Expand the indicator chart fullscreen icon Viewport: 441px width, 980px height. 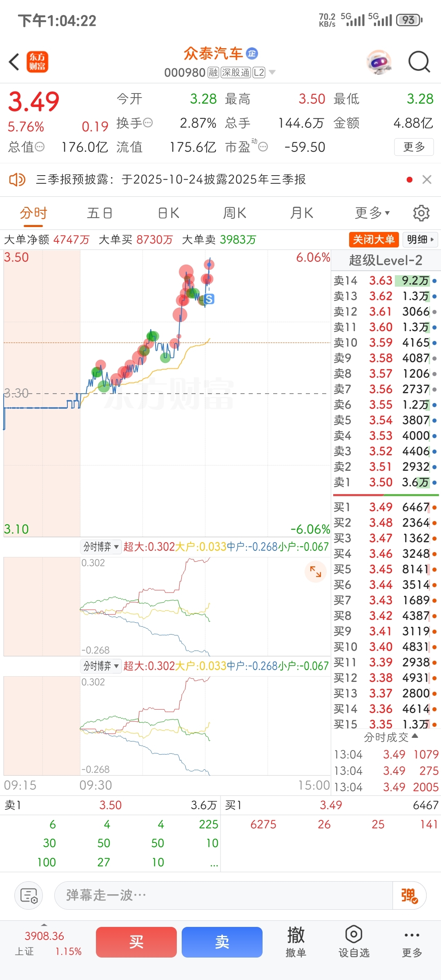pos(316,572)
